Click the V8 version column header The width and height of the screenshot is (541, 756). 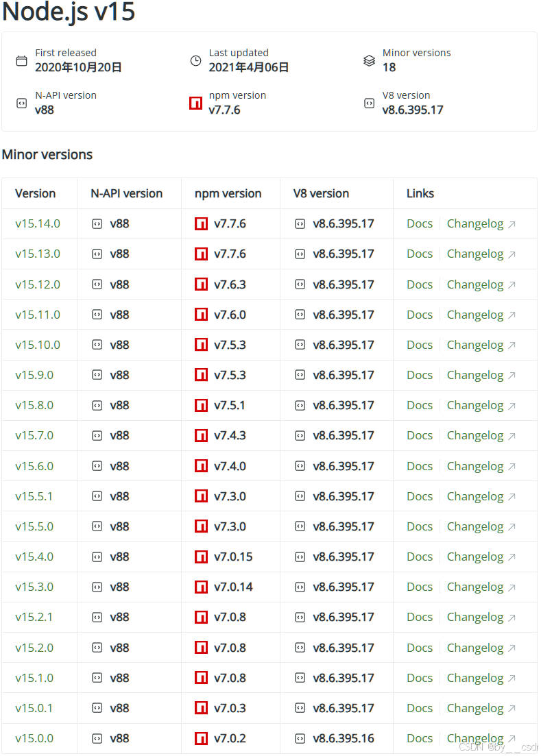pos(321,193)
